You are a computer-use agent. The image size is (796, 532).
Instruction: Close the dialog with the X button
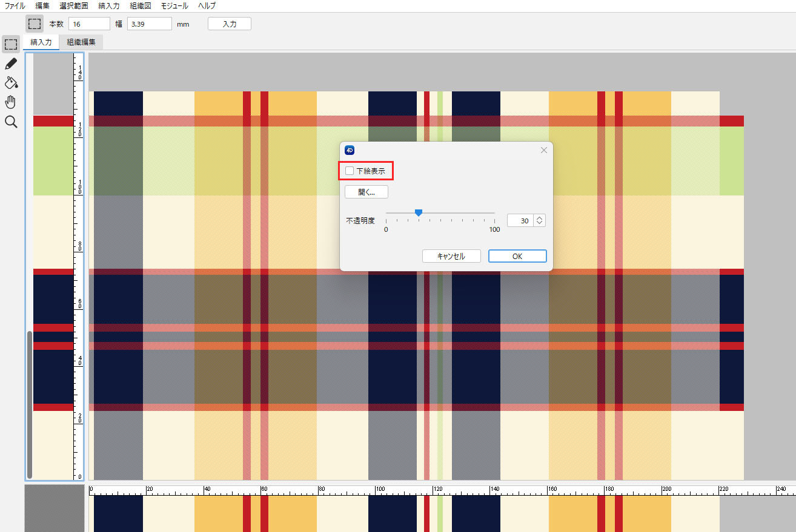[543, 150]
